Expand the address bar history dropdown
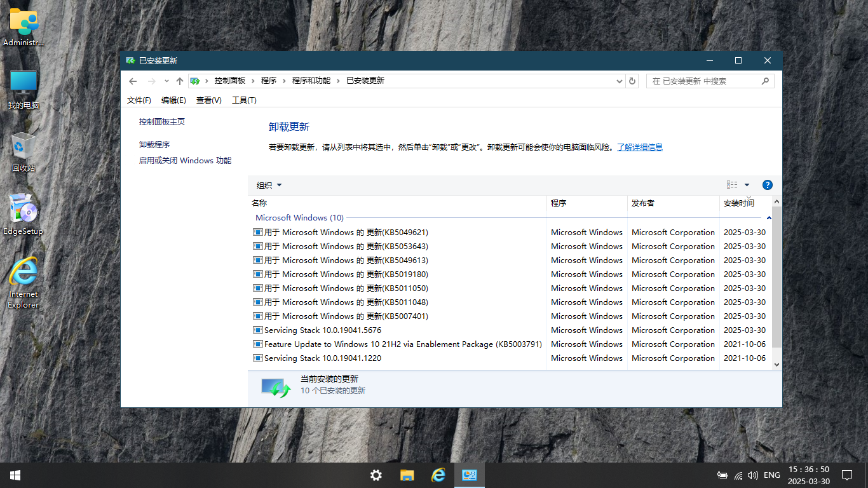 coord(620,81)
